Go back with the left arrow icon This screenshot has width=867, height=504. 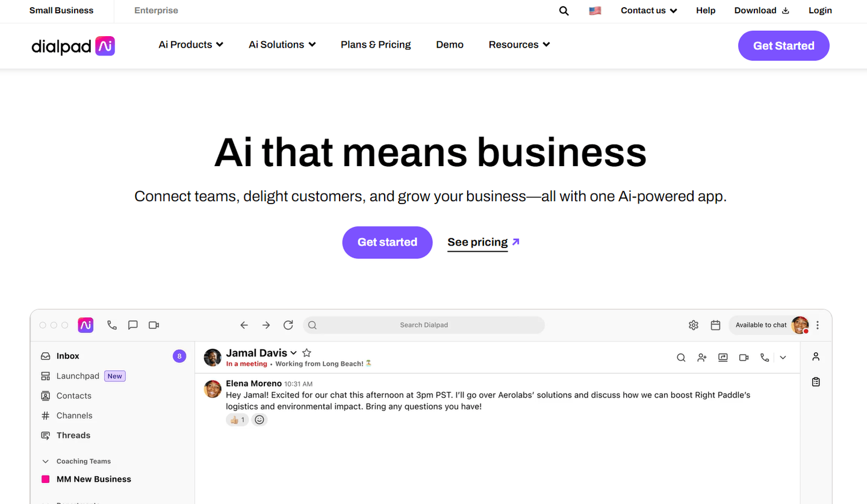(244, 325)
